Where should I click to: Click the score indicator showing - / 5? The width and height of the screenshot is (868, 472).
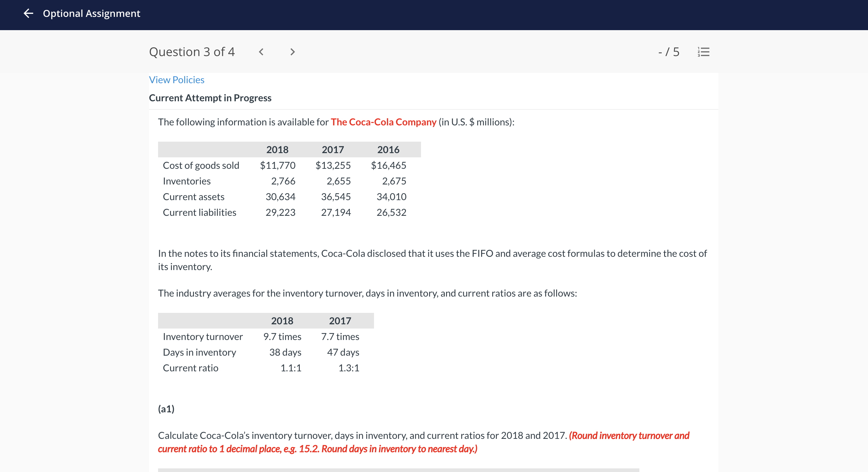(669, 52)
